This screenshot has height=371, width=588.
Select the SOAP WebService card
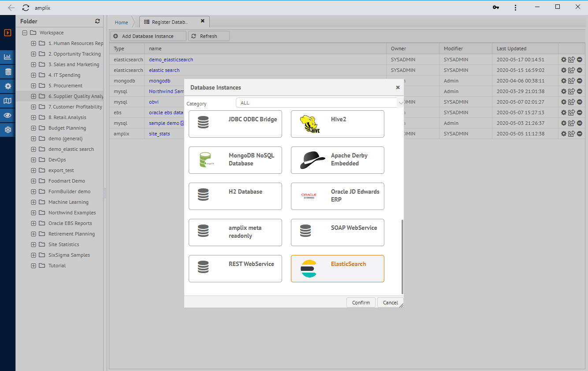click(338, 232)
